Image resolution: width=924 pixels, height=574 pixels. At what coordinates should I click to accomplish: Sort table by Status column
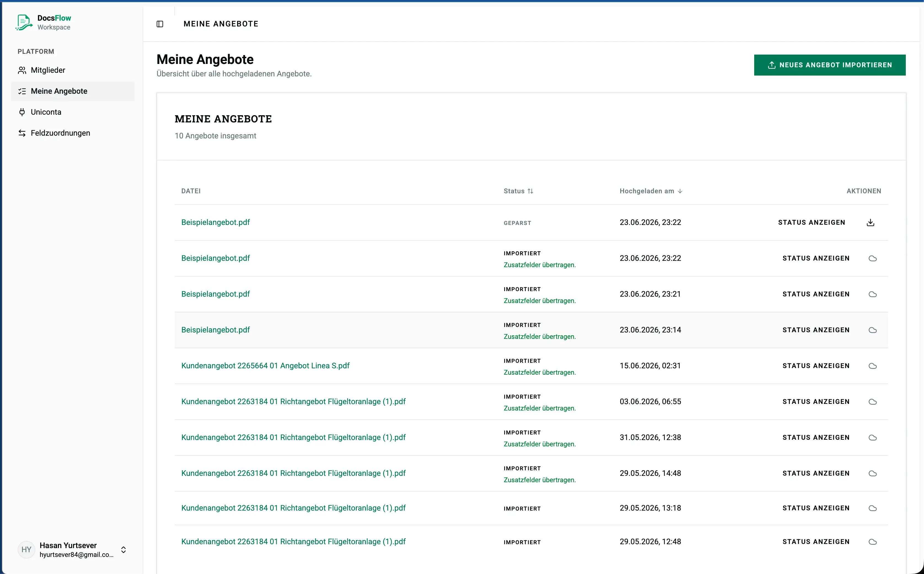tap(518, 191)
